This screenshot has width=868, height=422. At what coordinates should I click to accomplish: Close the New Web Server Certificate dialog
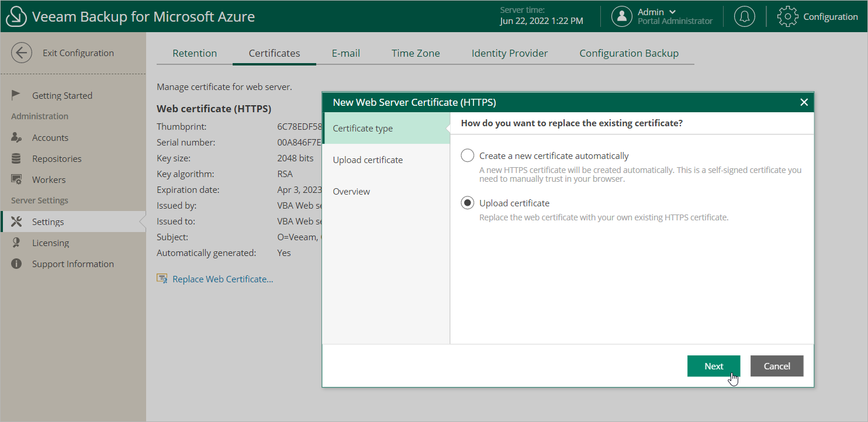804,102
